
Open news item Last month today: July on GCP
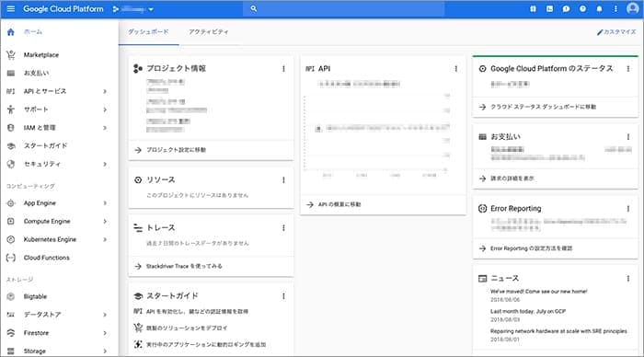(x=528, y=311)
